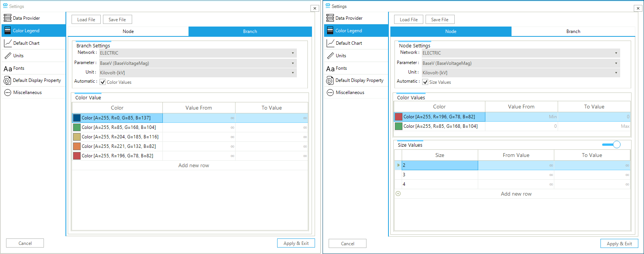Select Color Legend icon in left window

(8, 31)
